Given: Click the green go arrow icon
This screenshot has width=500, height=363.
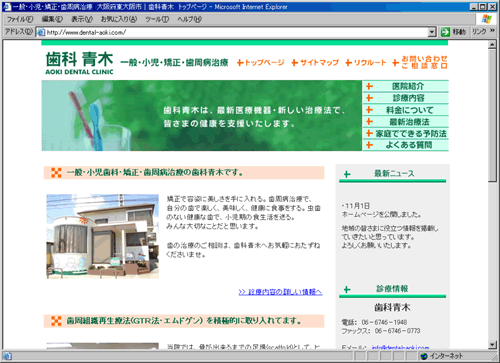Looking at the screenshot, I should tap(445, 32).
